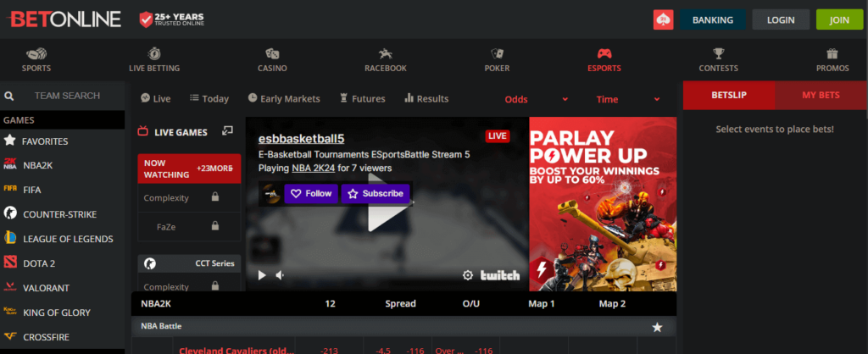
Task: Select the Esports gamepad icon
Action: pyautogui.click(x=604, y=54)
